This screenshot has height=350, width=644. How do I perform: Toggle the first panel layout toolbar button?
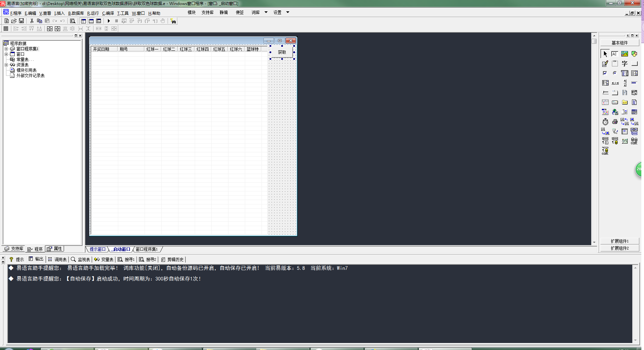pos(84,21)
